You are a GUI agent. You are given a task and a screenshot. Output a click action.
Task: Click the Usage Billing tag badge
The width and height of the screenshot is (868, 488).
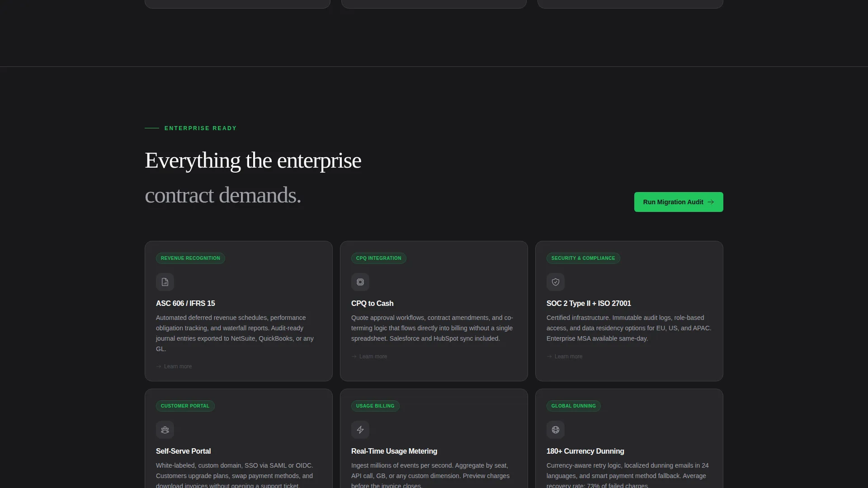[x=375, y=406]
